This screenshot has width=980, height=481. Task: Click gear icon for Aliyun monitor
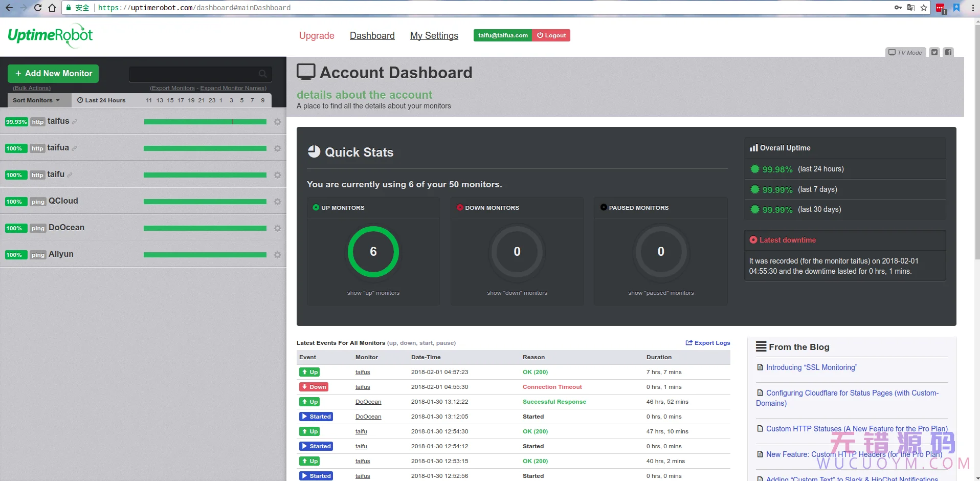(277, 255)
